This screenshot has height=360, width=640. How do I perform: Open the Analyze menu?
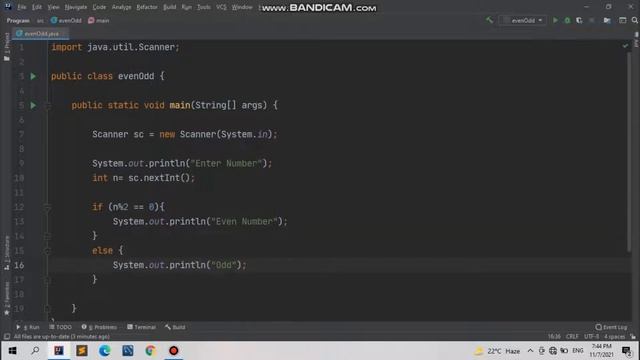click(x=121, y=7)
